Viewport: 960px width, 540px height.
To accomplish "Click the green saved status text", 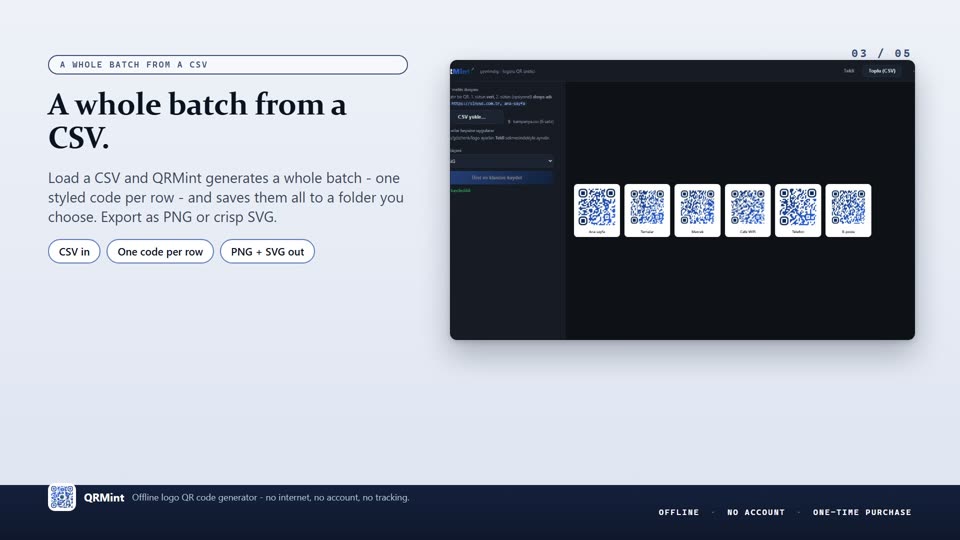I will (461, 190).
